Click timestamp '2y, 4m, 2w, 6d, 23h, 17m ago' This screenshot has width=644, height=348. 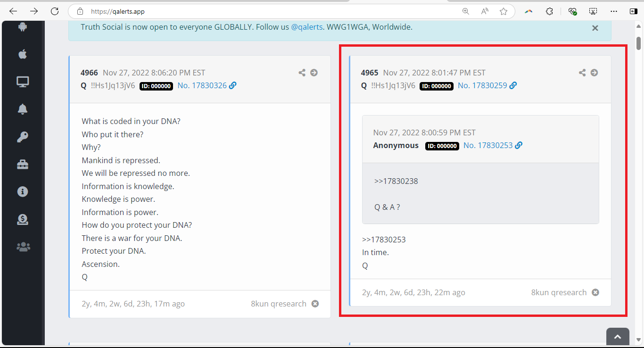pyautogui.click(x=133, y=304)
